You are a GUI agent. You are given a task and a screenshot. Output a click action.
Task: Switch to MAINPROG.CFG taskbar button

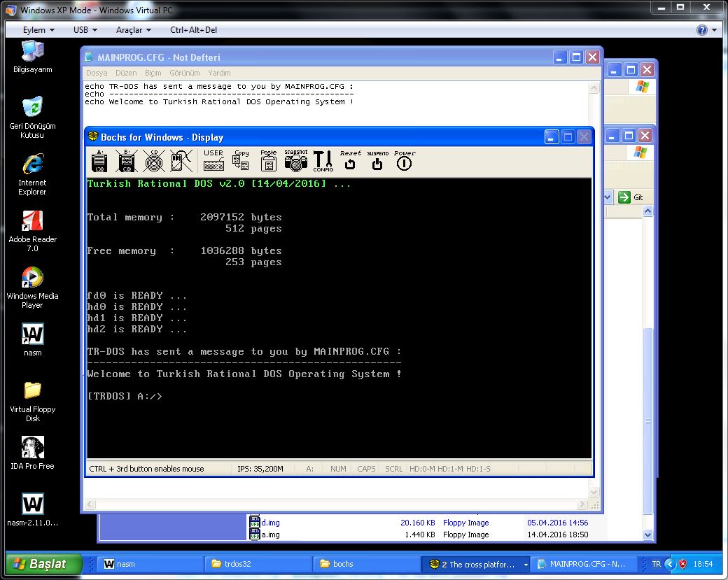(583, 564)
